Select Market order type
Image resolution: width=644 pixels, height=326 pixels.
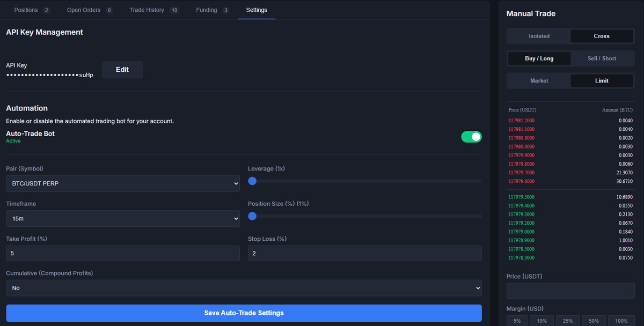coord(539,80)
